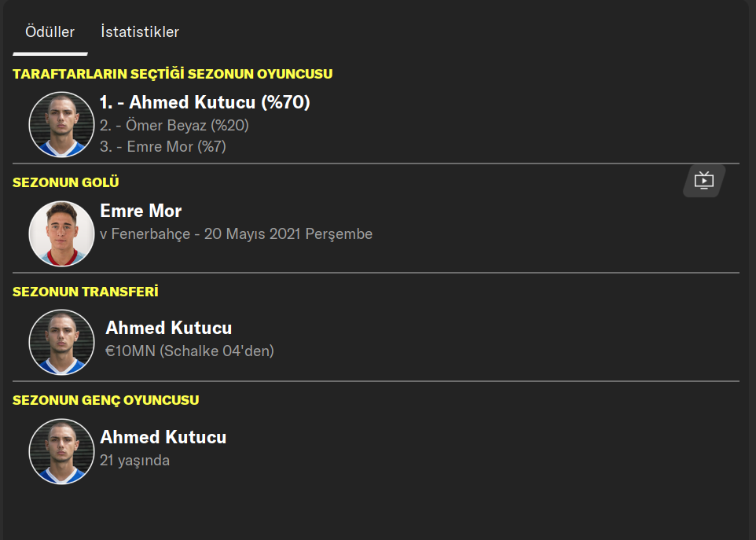This screenshot has height=540, width=756.
Task: Open Ahmed Kutucu's name under Sezonun Transferi
Action: 168,328
